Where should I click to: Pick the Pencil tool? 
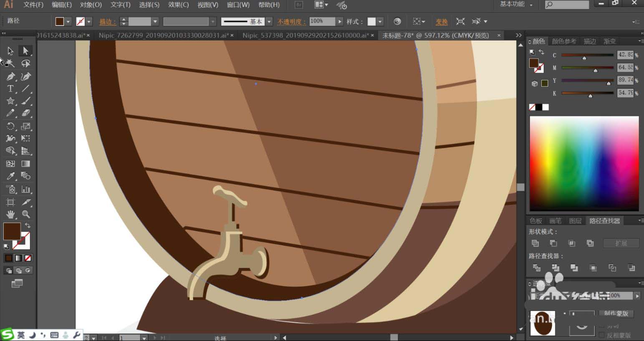10,113
